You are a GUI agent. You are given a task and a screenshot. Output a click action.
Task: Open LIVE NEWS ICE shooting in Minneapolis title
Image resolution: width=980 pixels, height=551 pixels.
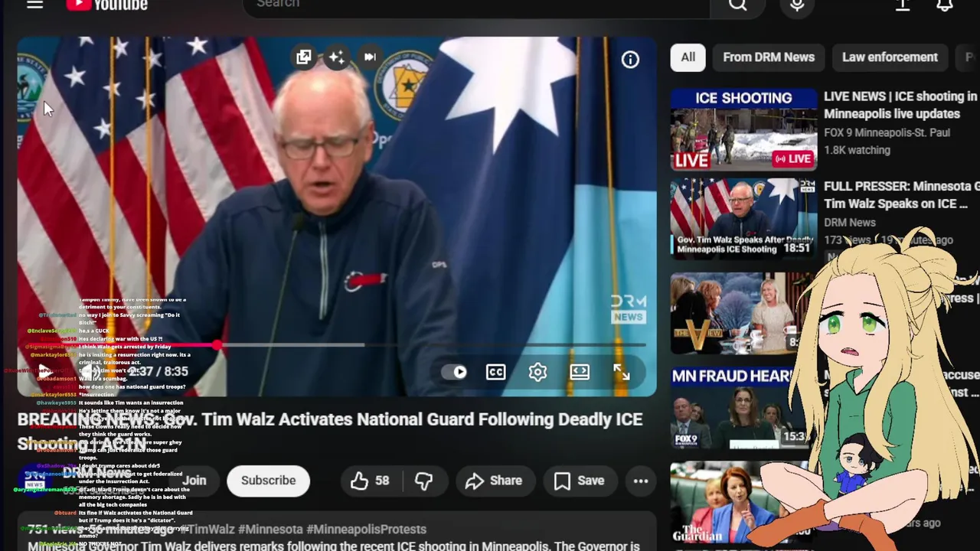900,105
